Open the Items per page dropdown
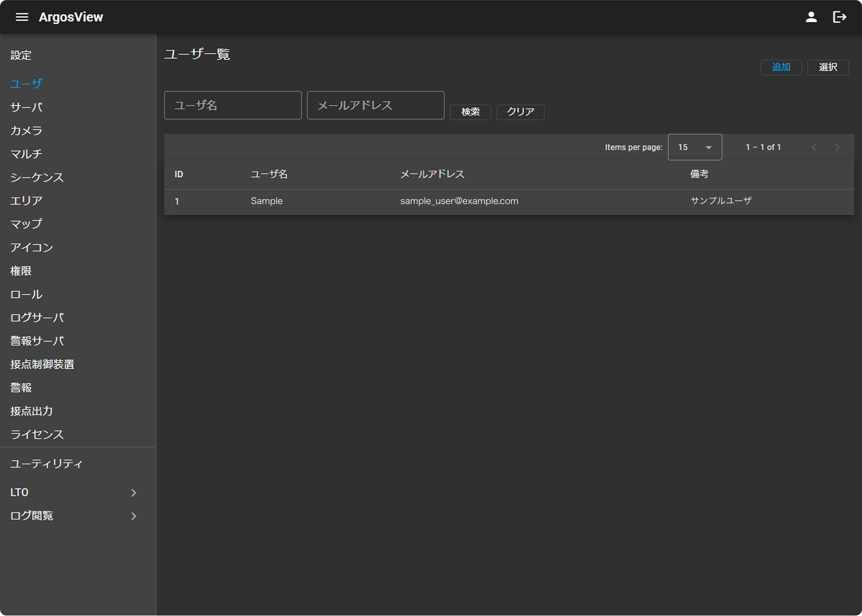The image size is (862, 616). point(694,148)
